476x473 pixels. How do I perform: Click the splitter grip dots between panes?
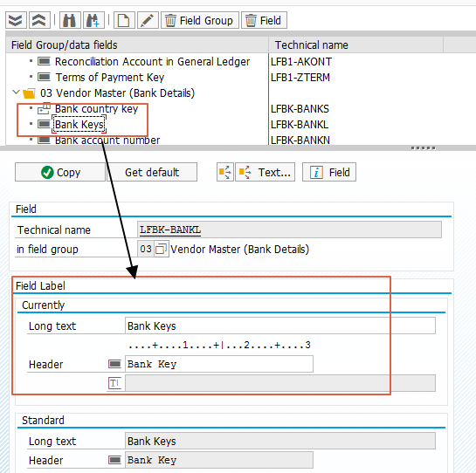[424, 148]
